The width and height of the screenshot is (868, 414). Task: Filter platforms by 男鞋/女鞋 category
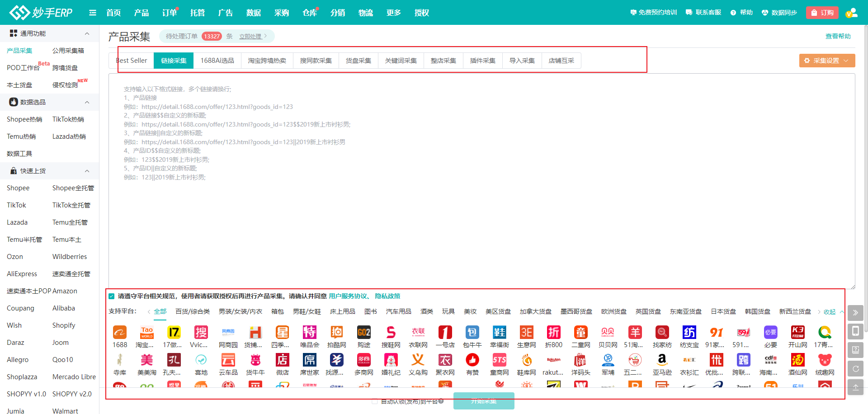point(307,312)
